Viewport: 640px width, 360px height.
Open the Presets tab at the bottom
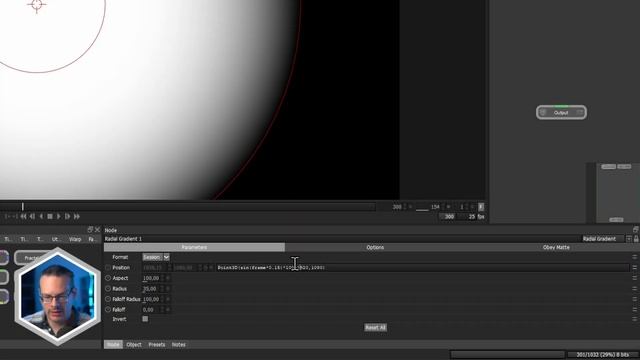pos(157,344)
